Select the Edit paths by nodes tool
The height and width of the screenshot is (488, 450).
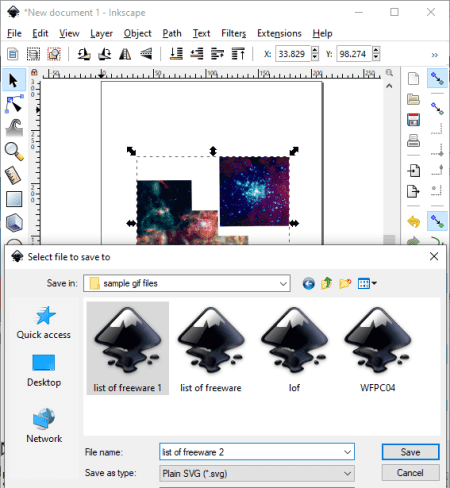click(x=14, y=104)
